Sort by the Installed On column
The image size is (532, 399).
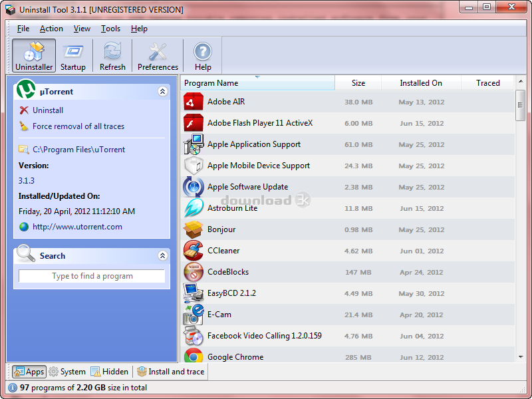pos(421,83)
